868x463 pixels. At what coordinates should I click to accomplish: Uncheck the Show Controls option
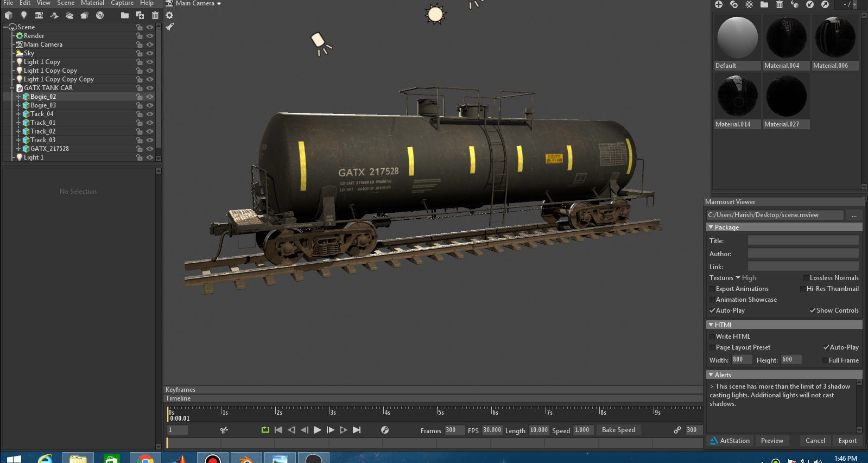tap(813, 310)
